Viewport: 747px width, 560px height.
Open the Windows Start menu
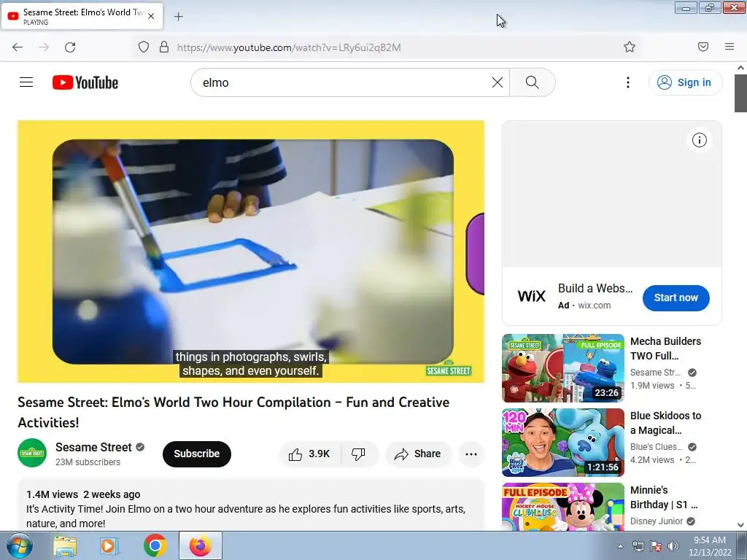19,545
